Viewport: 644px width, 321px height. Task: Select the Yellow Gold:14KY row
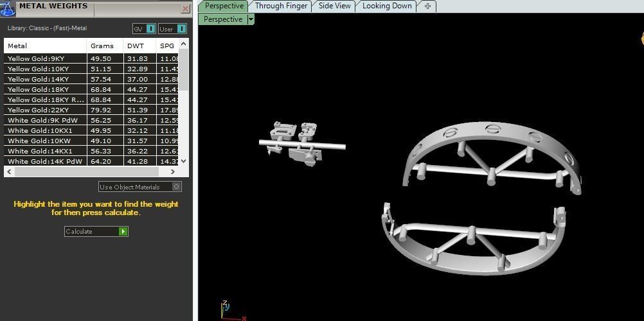[91, 79]
